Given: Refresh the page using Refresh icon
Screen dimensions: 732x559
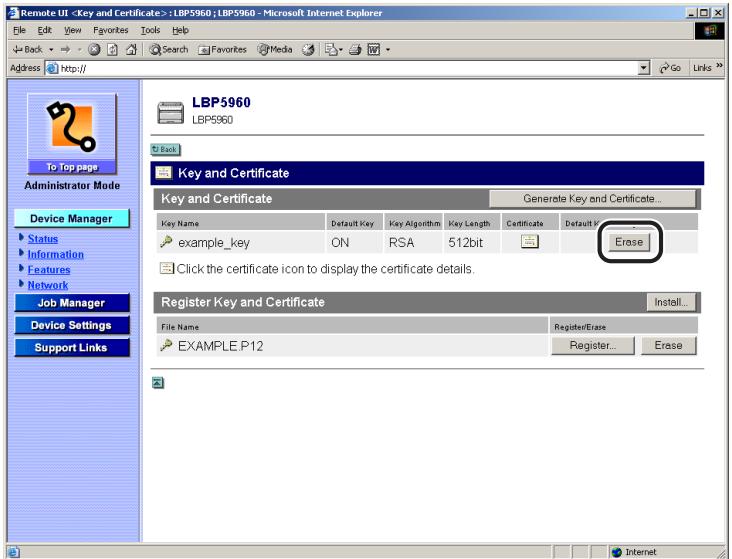Looking at the screenshot, I should pos(112,50).
